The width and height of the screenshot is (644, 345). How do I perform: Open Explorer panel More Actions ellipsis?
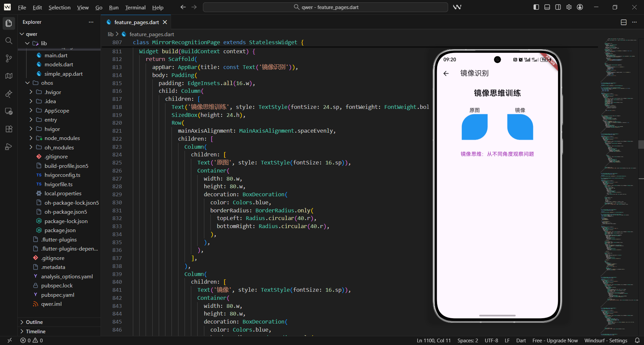[91, 22]
